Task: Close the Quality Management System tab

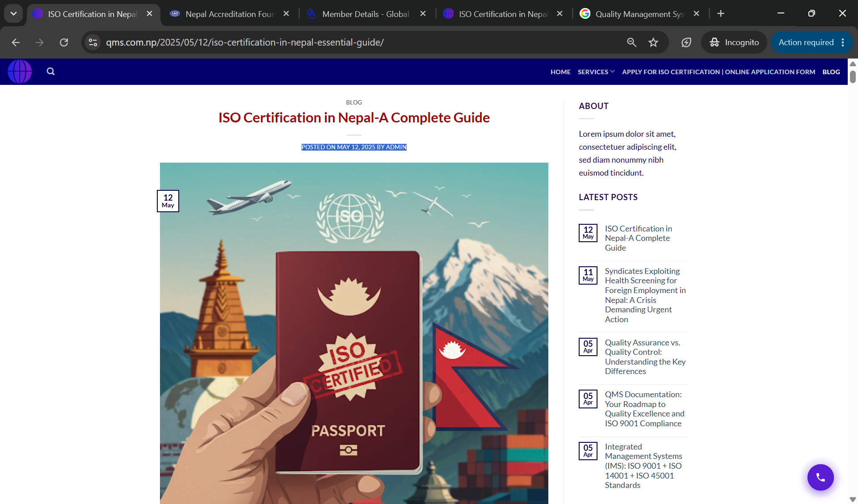Action: [696, 14]
